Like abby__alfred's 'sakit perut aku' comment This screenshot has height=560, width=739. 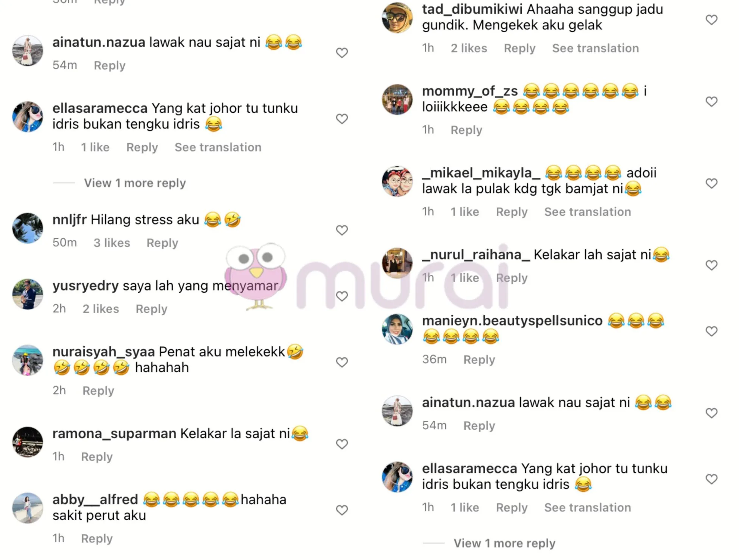coord(342,510)
